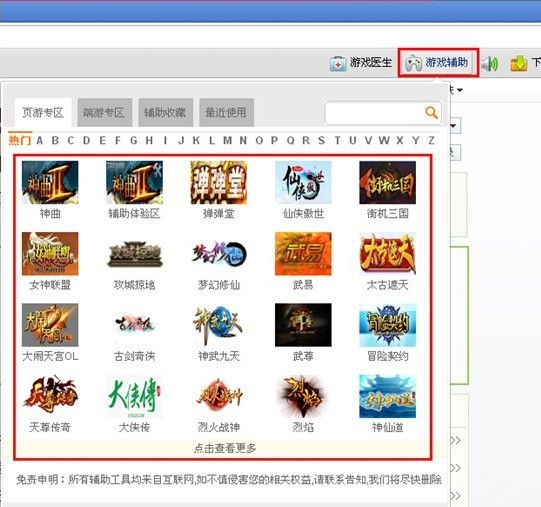541x507 pixels.
Task: Open the 大侠传 game icon
Action: pyautogui.click(x=135, y=396)
